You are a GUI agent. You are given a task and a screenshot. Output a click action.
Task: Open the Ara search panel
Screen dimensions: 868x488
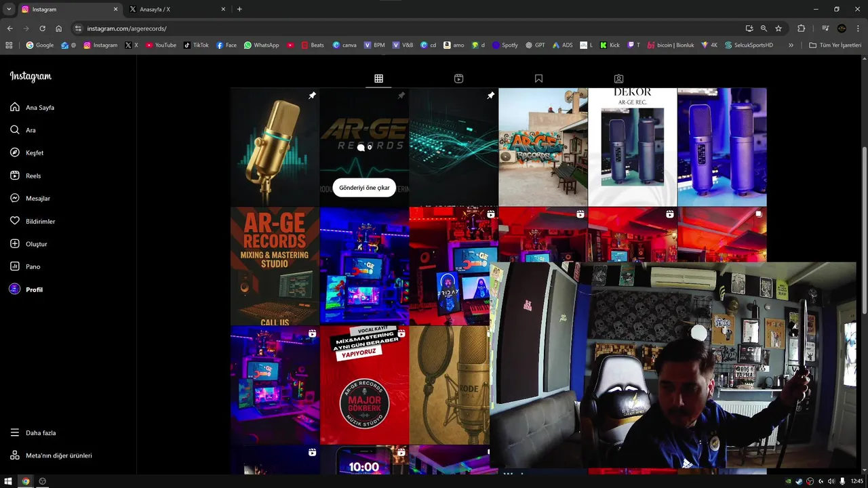[x=22, y=130]
